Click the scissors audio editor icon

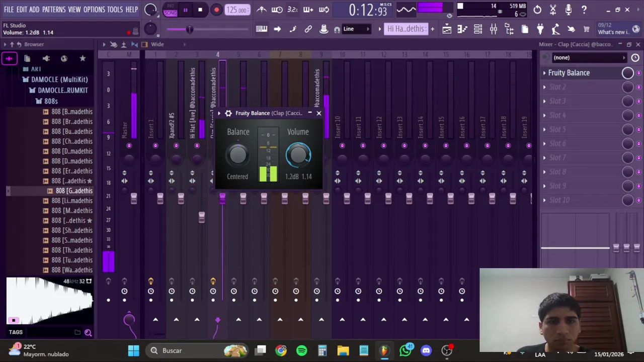pyautogui.click(x=553, y=10)
